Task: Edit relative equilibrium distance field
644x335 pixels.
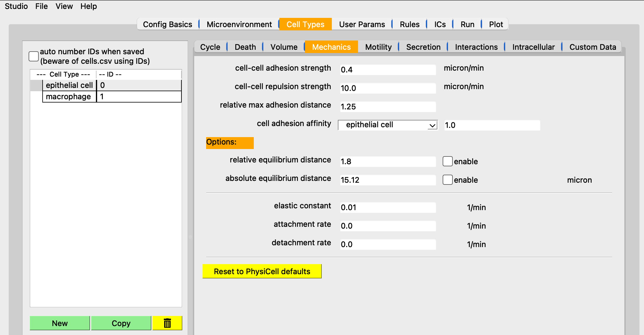Action: (388, 161)
